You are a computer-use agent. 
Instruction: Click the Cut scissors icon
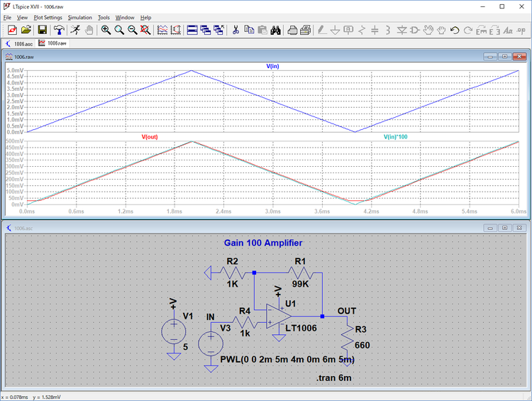235,30
